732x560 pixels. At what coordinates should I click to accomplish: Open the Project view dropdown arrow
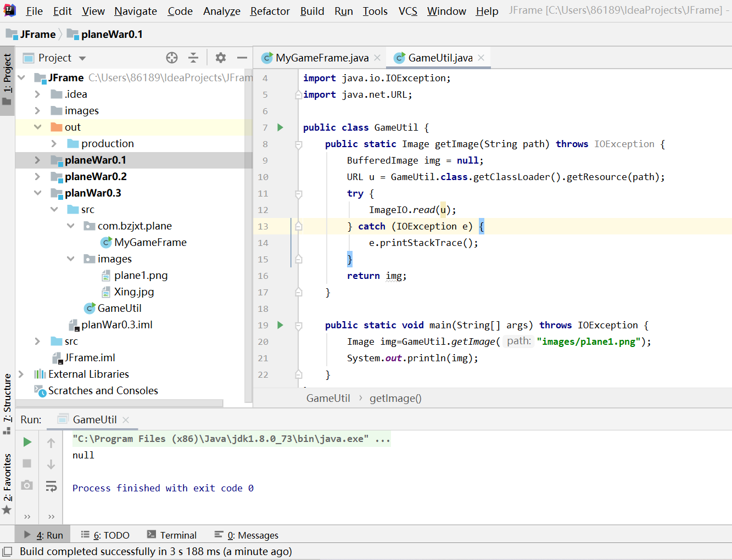82,58
